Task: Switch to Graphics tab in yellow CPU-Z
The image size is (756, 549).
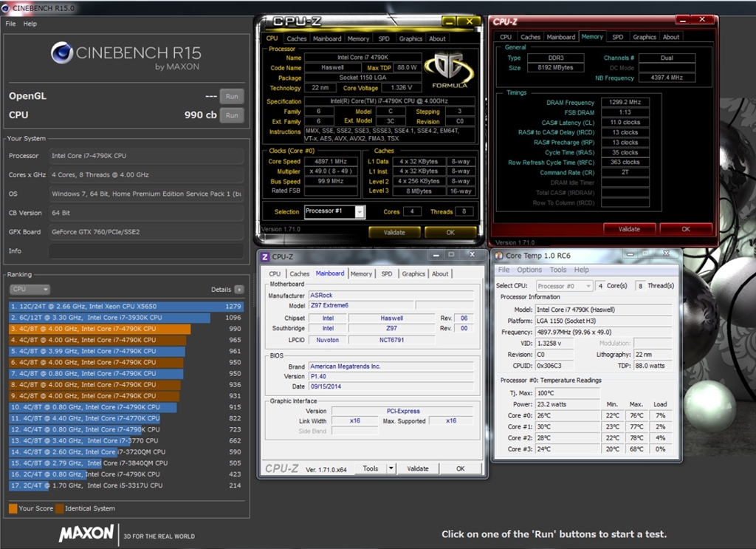Action: [410, 38]
